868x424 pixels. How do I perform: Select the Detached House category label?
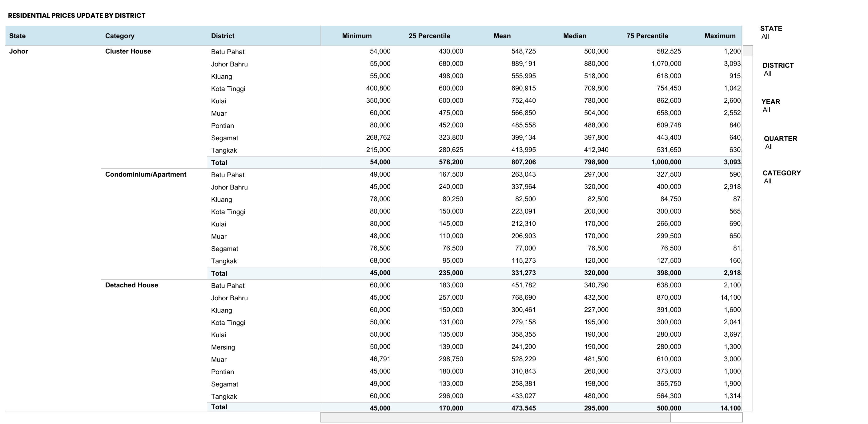coord(132,285)
